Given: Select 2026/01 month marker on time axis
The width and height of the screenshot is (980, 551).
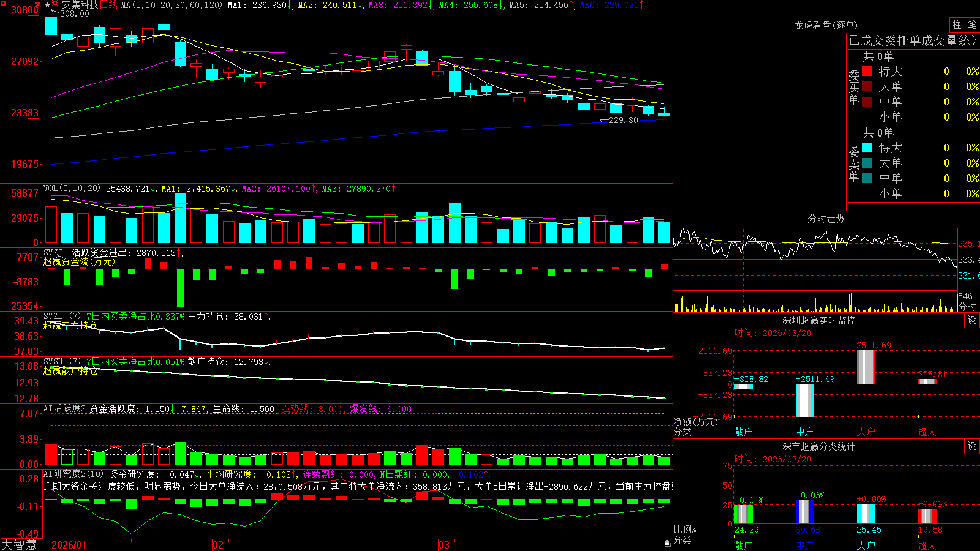Looking at the screenshot, I should 69,545.
